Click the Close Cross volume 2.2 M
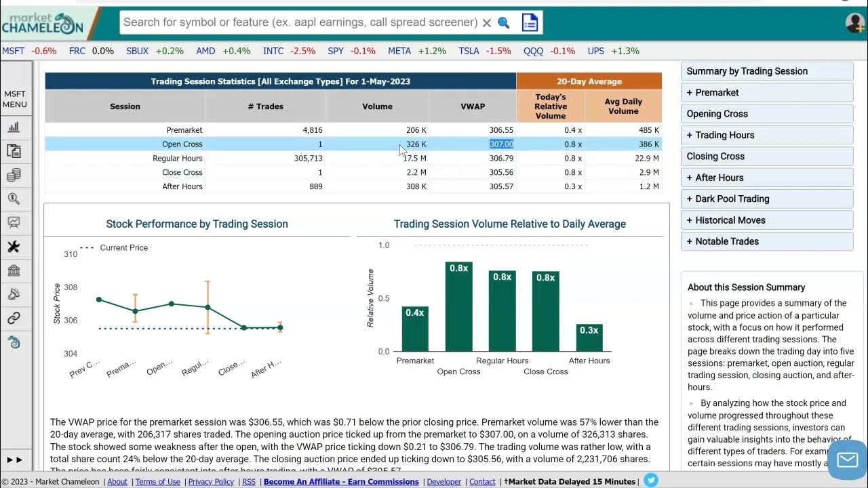The height and width of the screenshot is (488, 868). coord(416,173)
